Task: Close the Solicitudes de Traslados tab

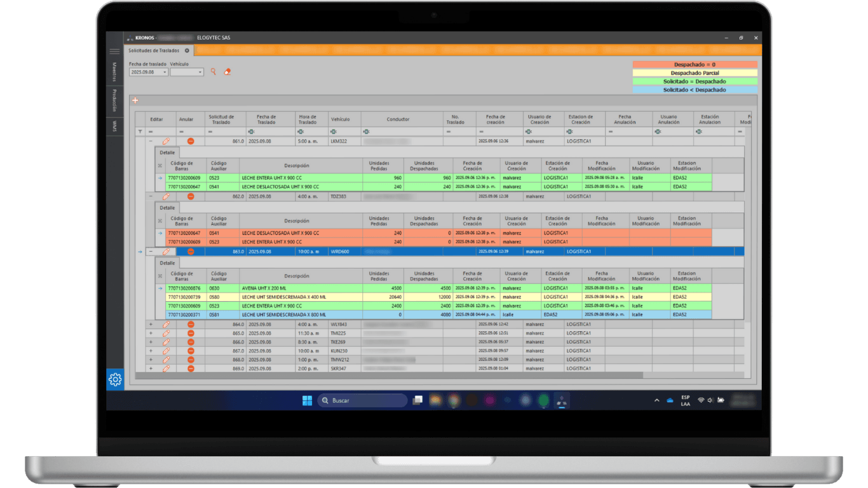Action: point(187,50)
